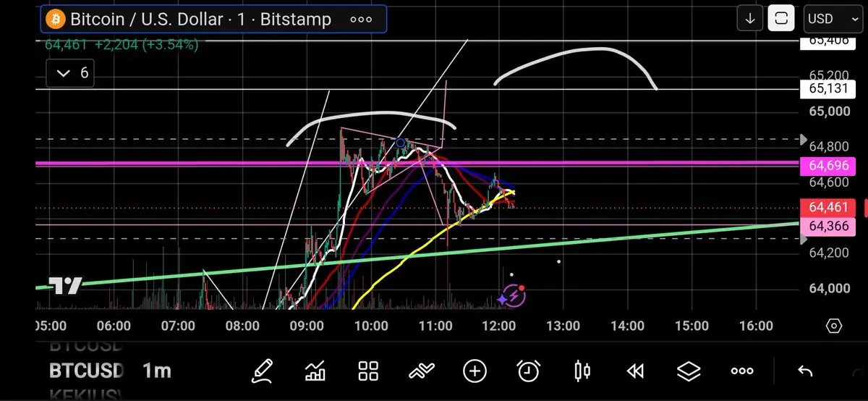The image size is (868, 401).
Task: Open the symbol title three-dots menu
Action: [x=361, y=19]
